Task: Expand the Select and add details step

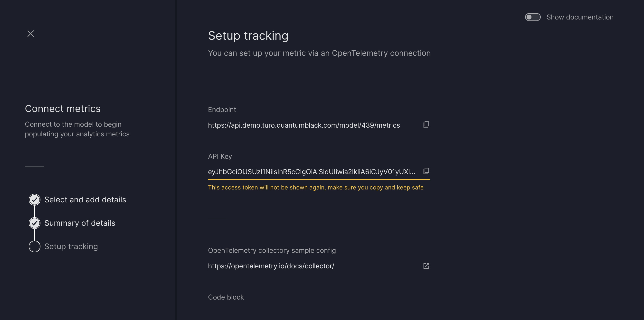Action: tap(85, 199)
